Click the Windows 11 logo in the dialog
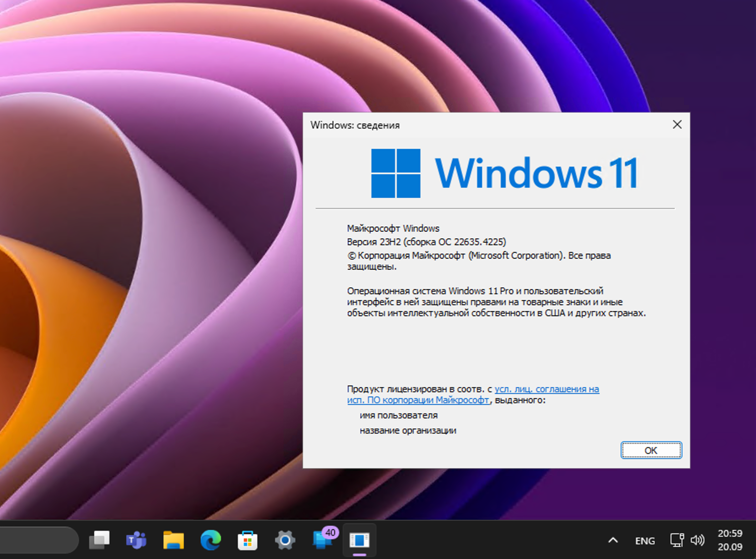Screen dimensions: 756x559 pyautogui.click(x=396, y=172)
